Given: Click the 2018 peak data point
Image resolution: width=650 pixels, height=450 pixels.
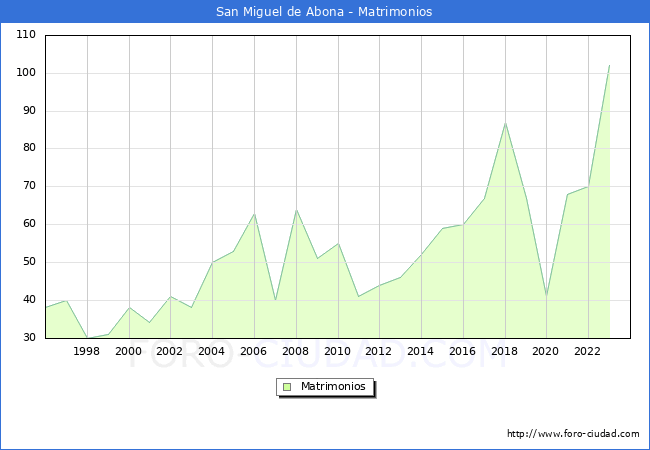Looking at the screenshot, I should coord(505,122).
